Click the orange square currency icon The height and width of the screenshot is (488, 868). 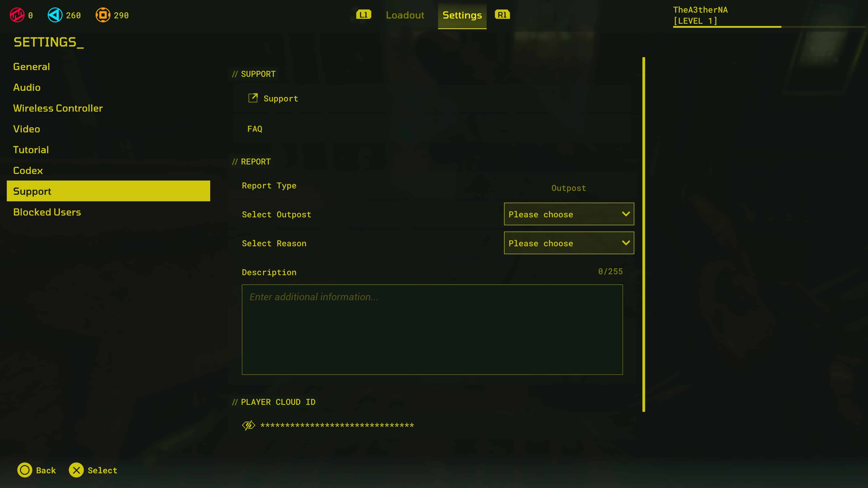click(x=103, y=15)
